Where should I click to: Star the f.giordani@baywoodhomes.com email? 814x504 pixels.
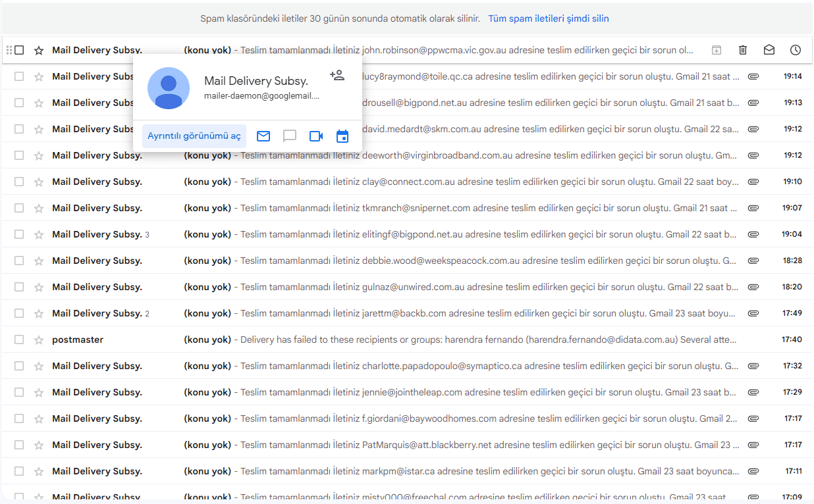(39, 418)
